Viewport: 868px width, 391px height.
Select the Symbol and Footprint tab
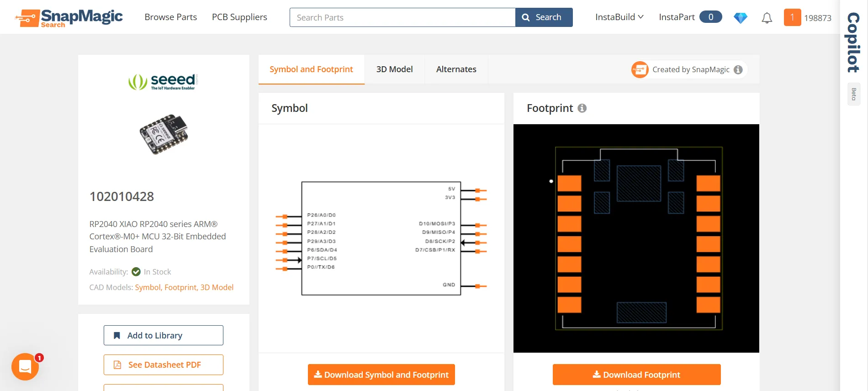[311, 69]
